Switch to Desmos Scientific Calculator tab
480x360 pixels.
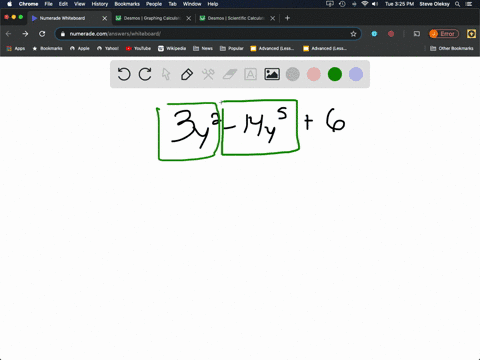point(237,18)
